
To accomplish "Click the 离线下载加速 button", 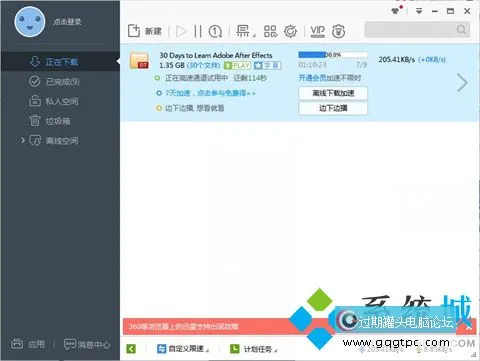I will [x=333, y=93].
